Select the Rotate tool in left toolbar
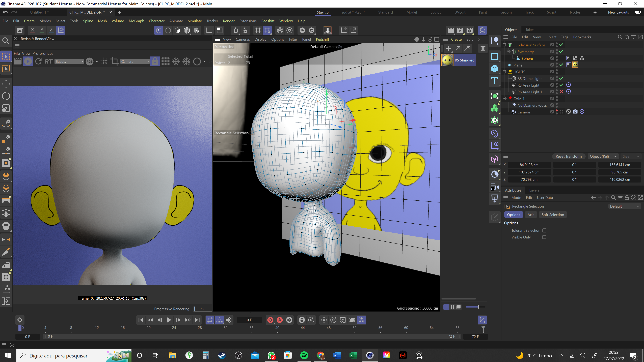The width and height of the screenshot is (644, 362). tap(6, 96)
